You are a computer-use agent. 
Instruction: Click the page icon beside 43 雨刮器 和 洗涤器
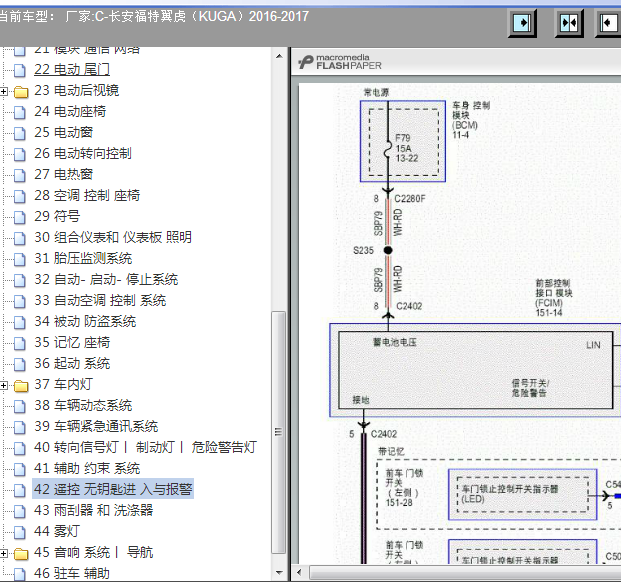point(19,511)
